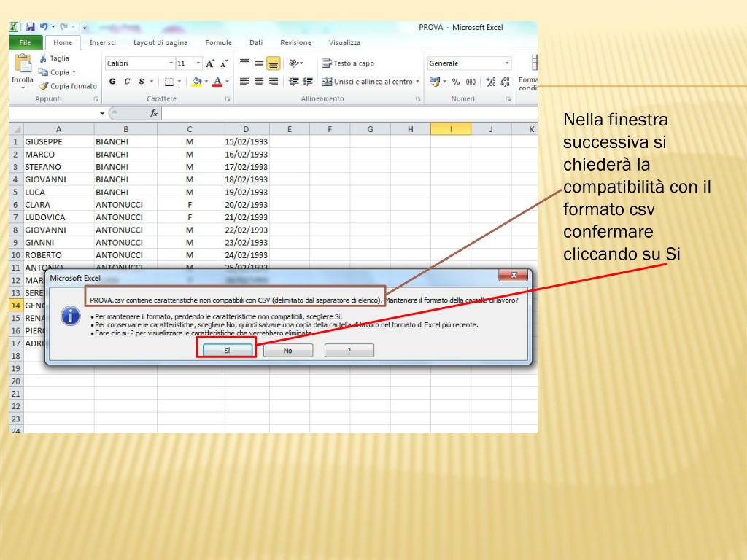Click the increase font size icon
The width and height of the screenshot is (747, 560).
(x=210, y=63)
